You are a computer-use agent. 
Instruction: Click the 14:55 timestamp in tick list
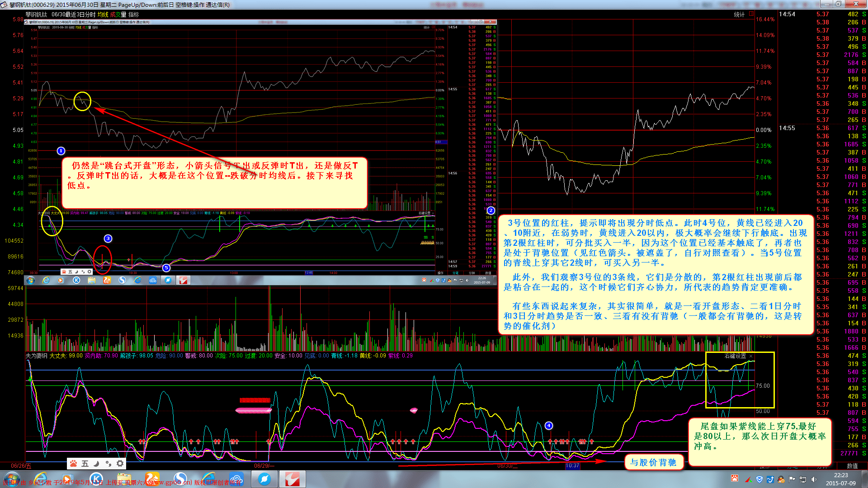787,128
